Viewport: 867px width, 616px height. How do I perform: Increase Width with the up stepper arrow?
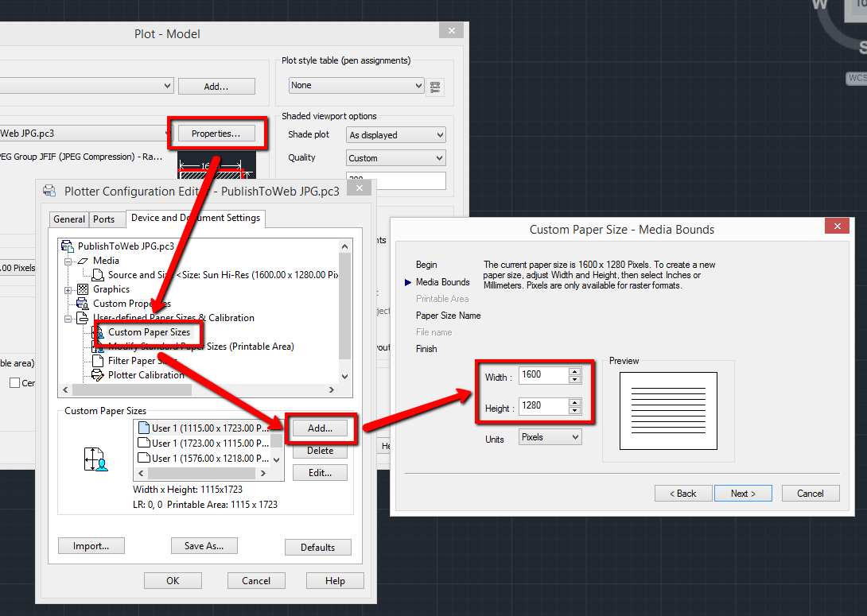pos(575,371)
